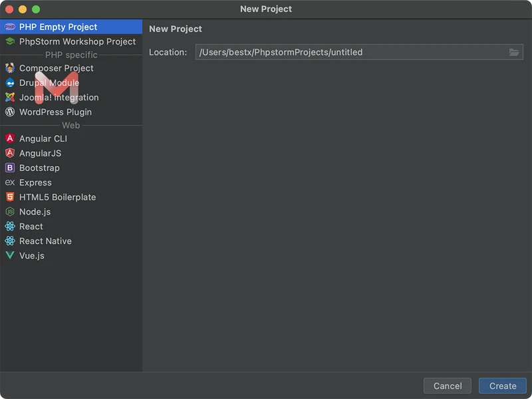Click the Node.js hexagon icon
This screenshot has width=532, height=399.
click(x=10, y=211)
